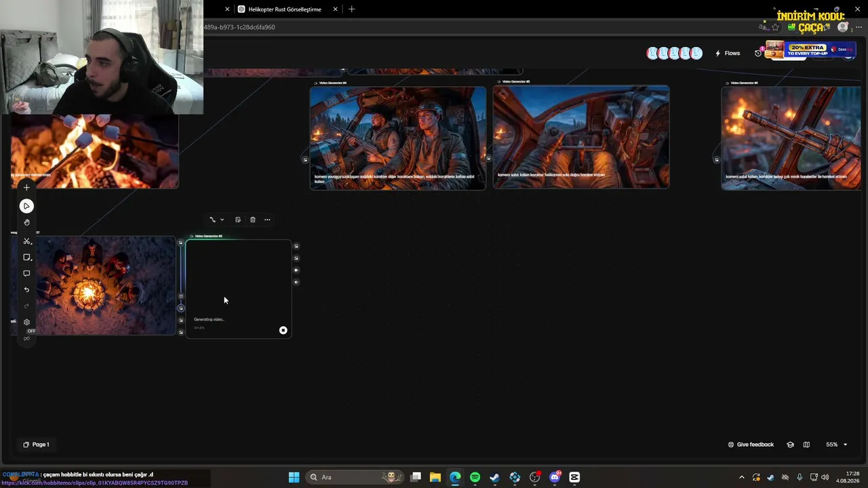
Task: Click the plus add-node tool in left toolbar
Action: [x=26, y=188]
